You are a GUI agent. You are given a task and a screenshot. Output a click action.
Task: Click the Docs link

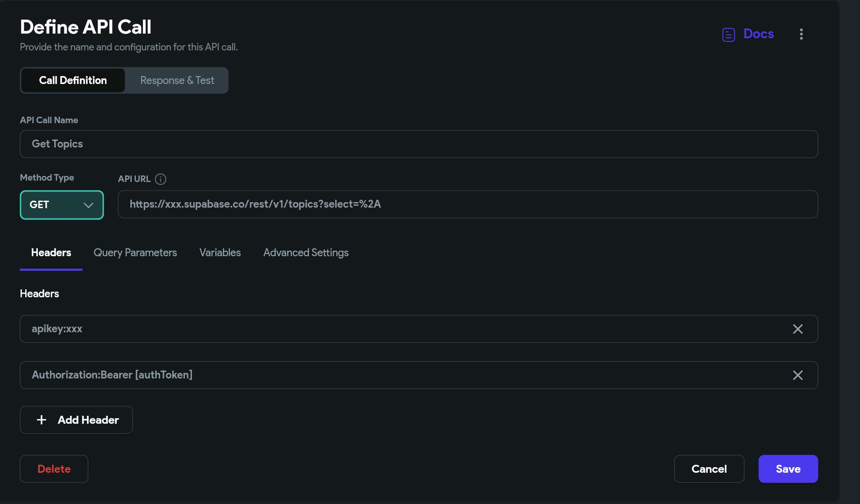pyautogui.click(x=758, y=34)
